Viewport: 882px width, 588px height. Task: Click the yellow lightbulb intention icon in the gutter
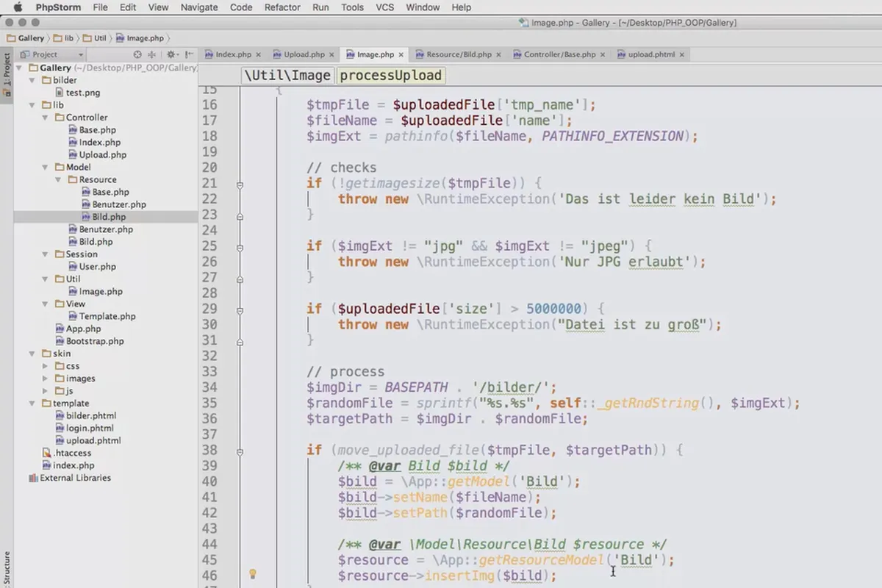pos(252,574)
